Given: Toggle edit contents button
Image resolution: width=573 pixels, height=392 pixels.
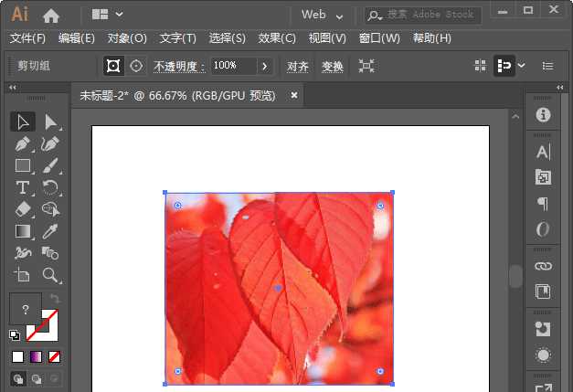Looking at the screenshot, I should 137,66.
